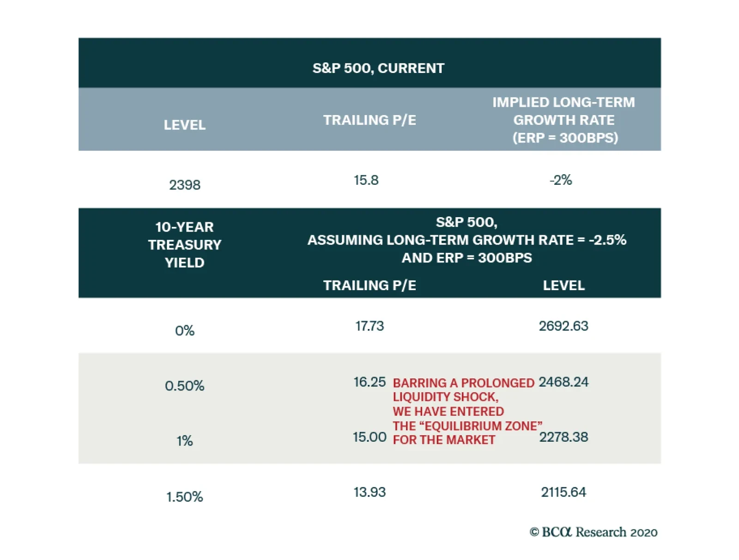This screenshot has width=739, height=560.
Task: Click the 16.25 trailing P/E value
Action: click(x=369, y=382)
